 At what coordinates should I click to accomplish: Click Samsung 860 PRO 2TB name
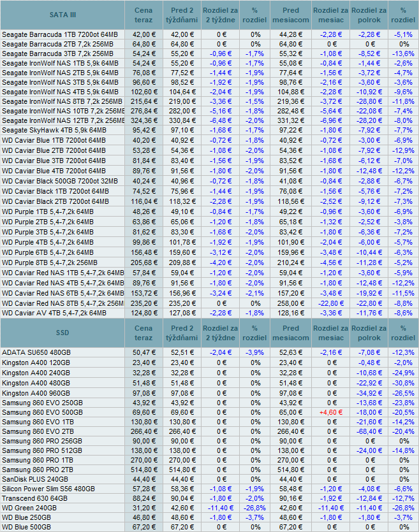[38, 470]
